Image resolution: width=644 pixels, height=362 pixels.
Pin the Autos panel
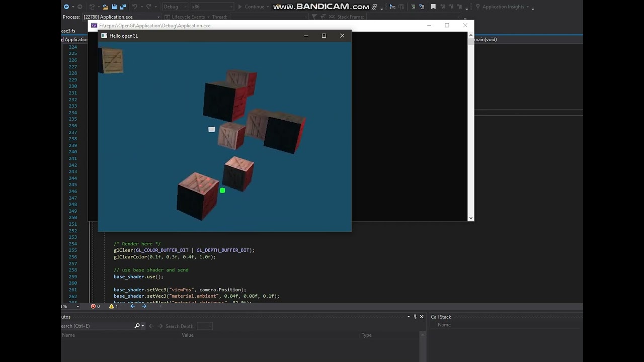[415, 317]
